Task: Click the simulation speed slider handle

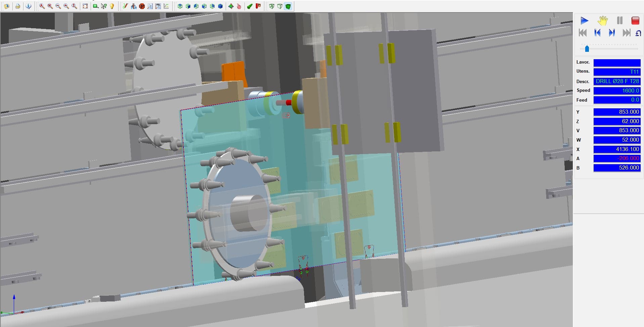Action: [587, 49]
